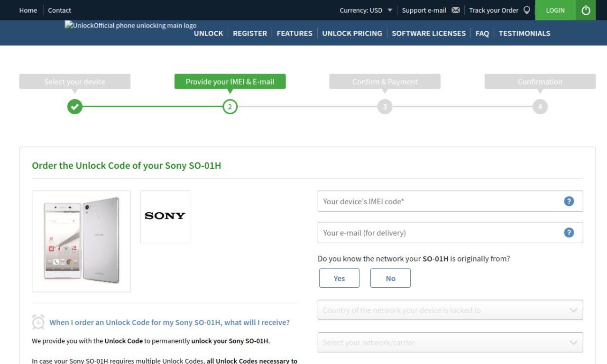Open the Contact link
This screenshot has height=364, width=607.
[x=59, y=10]
